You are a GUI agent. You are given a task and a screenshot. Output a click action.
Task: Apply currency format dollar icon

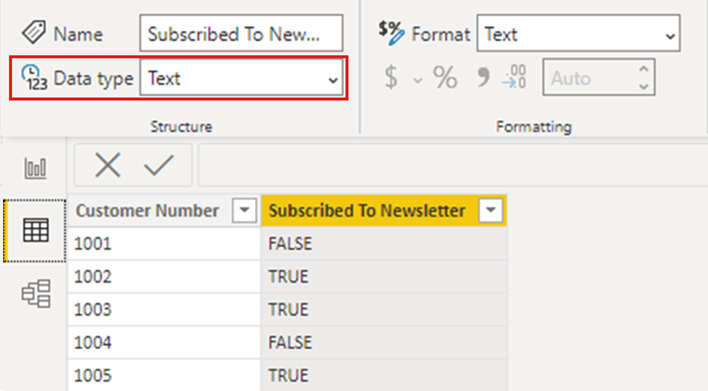[x=391, y=77]
